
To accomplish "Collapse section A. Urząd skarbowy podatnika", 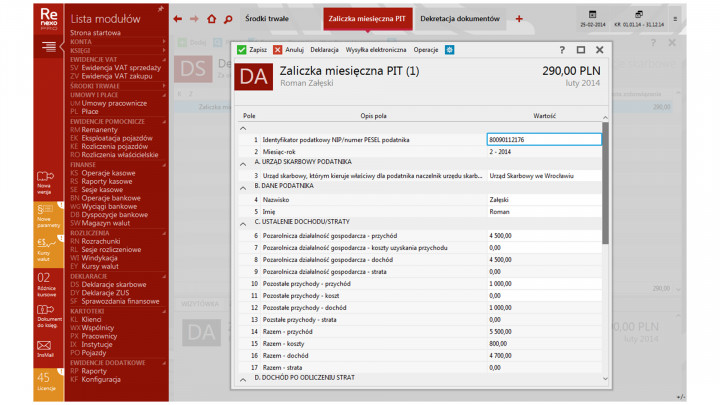I will [243, 162].
